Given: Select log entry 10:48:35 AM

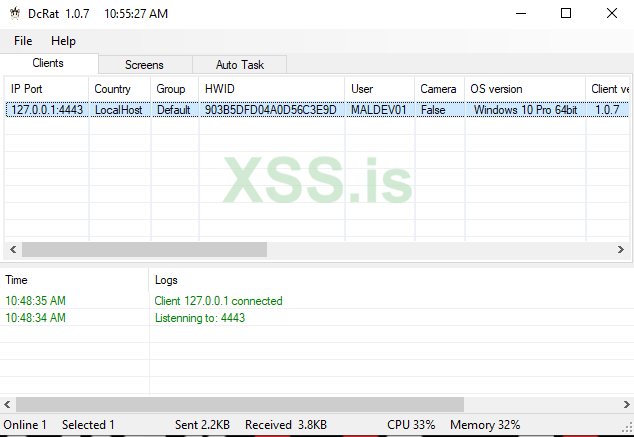Looking at the screenshot, I should 36,301.
